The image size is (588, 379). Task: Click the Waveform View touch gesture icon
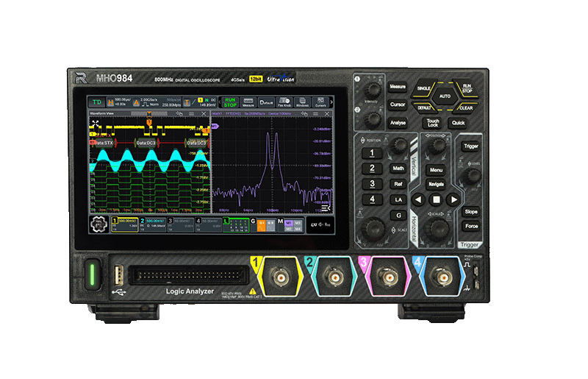(x=179, y=113)
